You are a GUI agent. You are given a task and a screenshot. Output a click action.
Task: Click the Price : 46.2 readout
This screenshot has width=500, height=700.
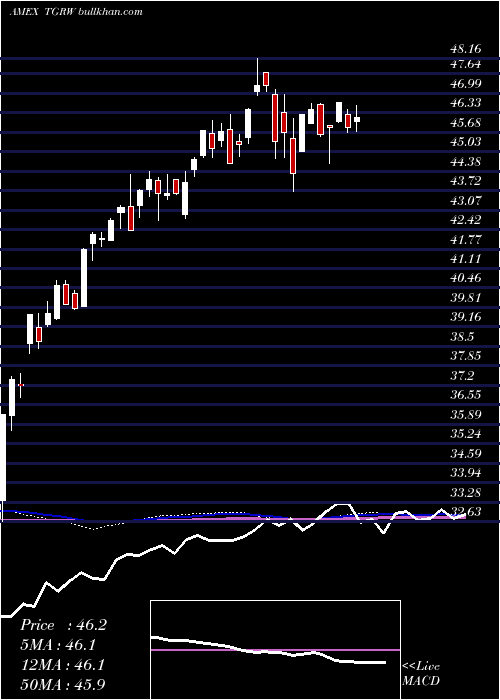(x=63, y=625)
